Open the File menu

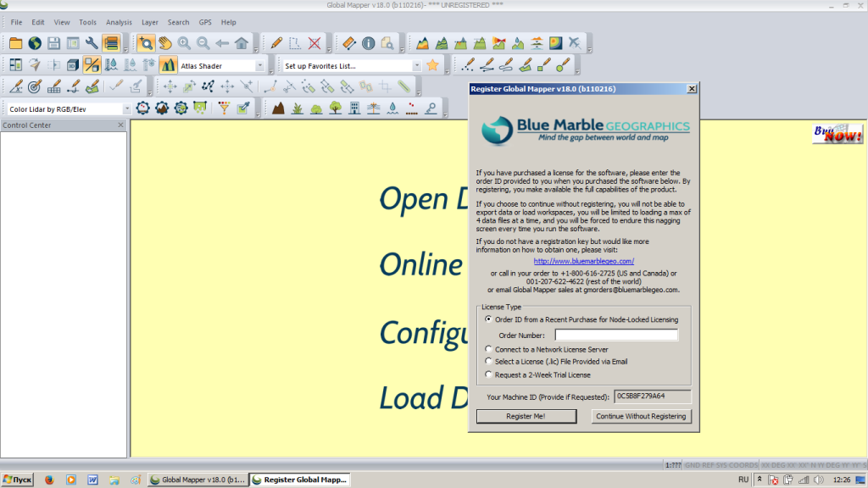[17, 22]
